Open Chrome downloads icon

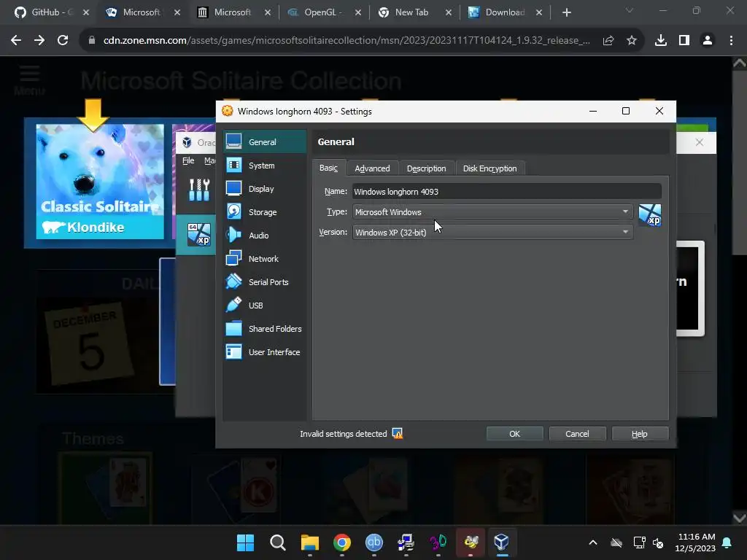coord(661,41)
